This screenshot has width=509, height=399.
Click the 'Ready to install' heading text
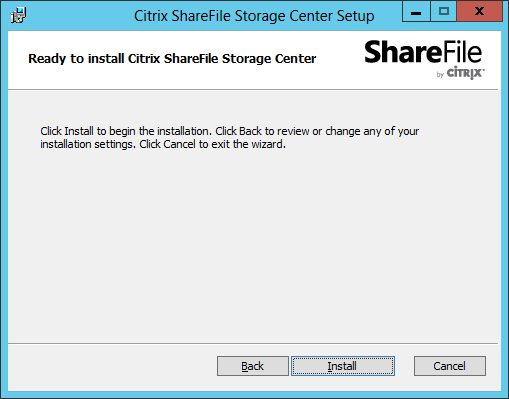172,59
